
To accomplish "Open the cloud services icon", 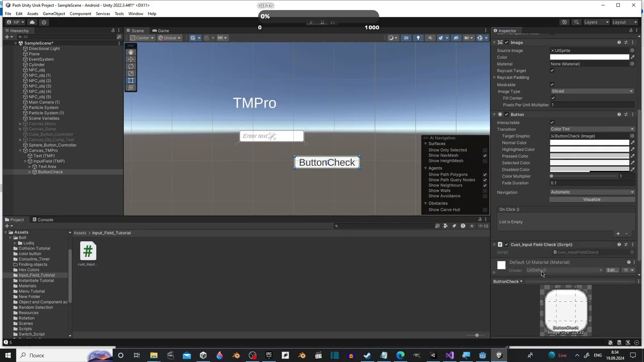I will 32,22.
